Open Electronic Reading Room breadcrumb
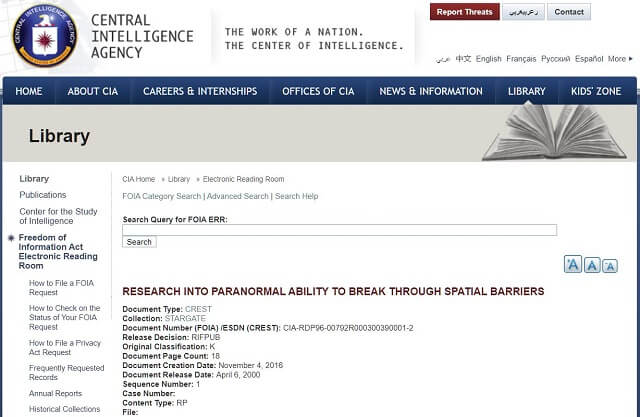This screenshot has width=640, height=417. point(243,179)
